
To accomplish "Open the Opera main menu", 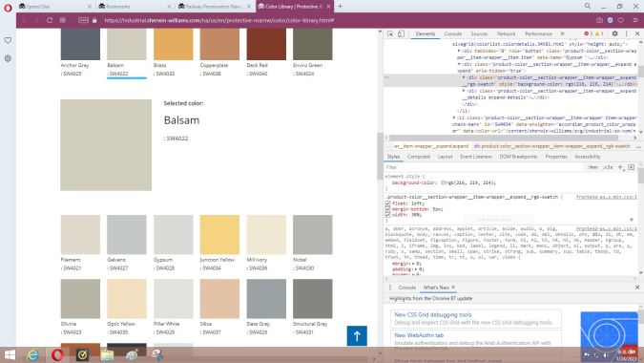I will pos(8,8).
